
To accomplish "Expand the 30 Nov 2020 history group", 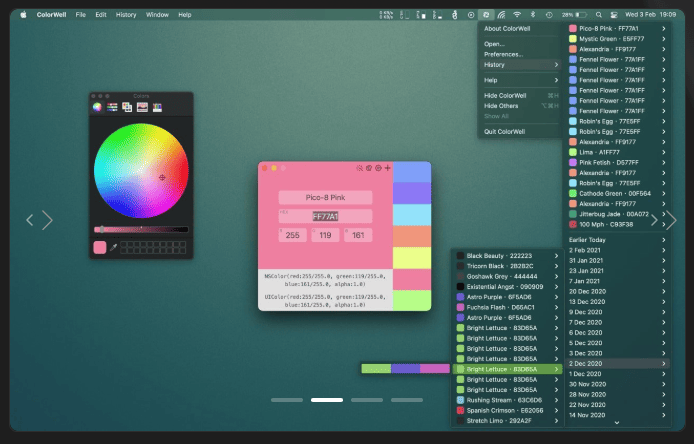I will click(617, 384).
